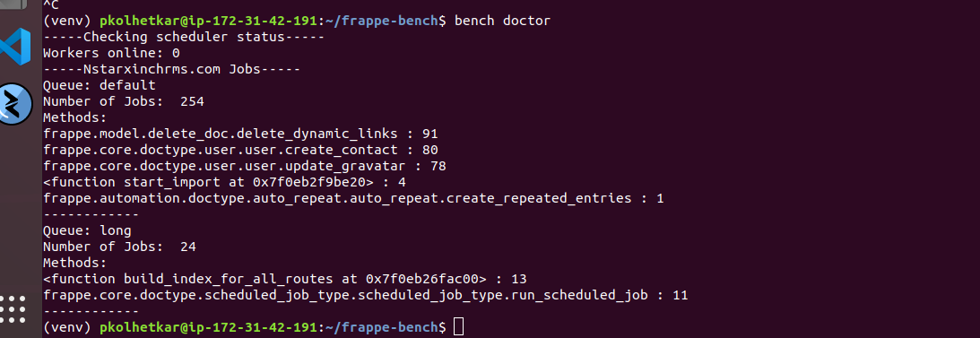
Task: Click the 'Queue: long' line
Action: 88,230
